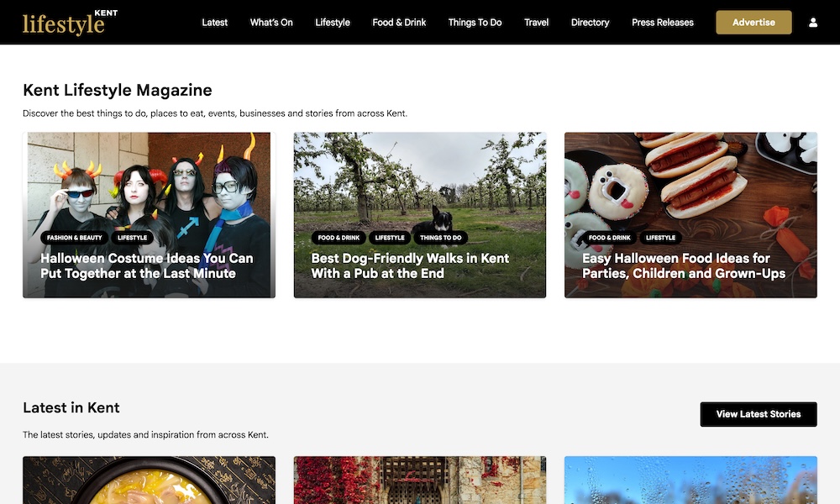Open the Latest menu item

pyautogui.click(x=214, y=23)
